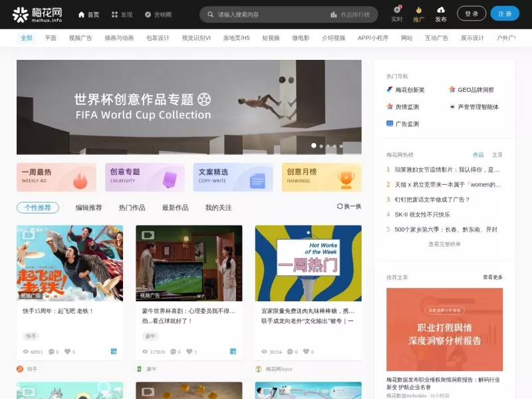Click the blue 注册 button

point(505,14)
